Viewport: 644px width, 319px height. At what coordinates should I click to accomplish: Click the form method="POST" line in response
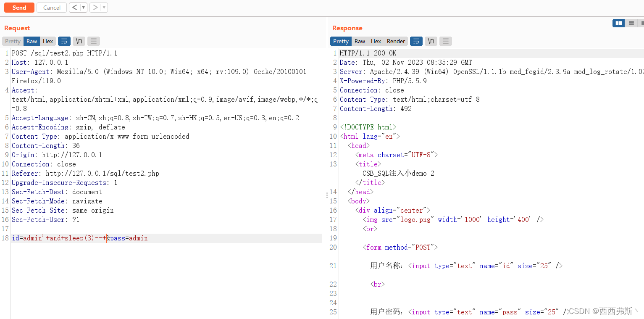pyautogui.click(x=400, y=248)
